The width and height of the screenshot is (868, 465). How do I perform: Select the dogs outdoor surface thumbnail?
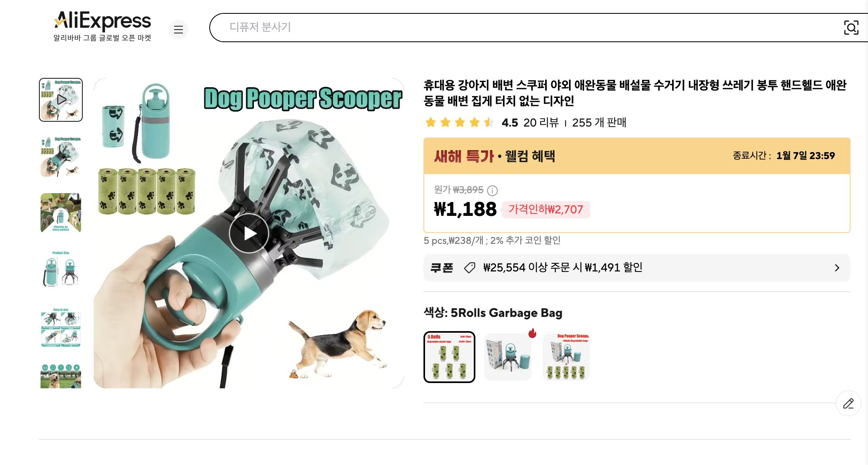coord(61,213)
